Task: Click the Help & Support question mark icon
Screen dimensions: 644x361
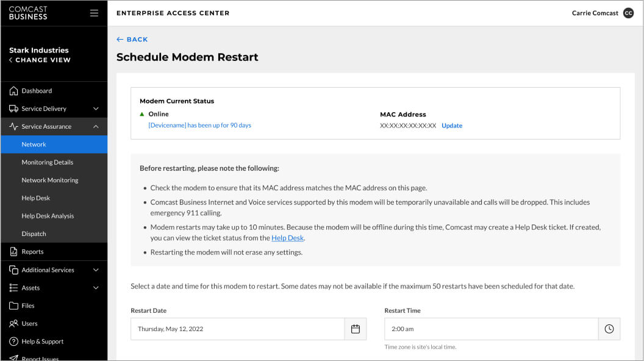Action: 13,341
